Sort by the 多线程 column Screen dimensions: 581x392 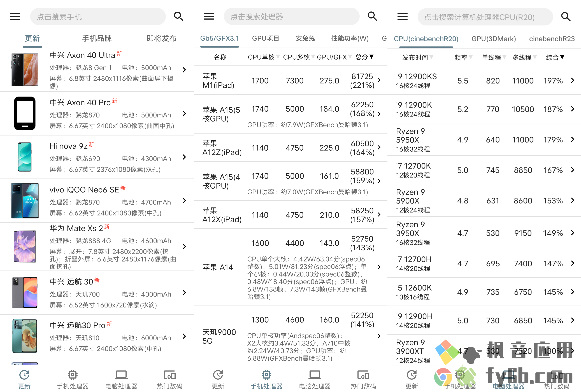tap(524, 57)
